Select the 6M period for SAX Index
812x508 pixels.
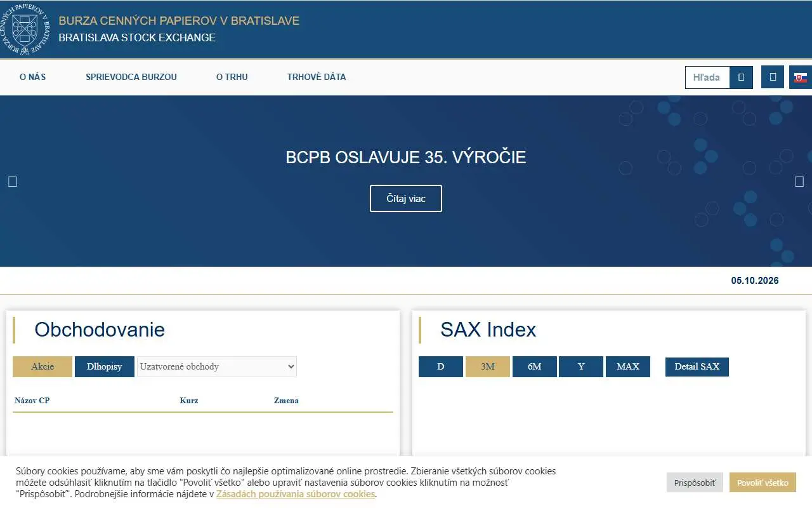535,366
